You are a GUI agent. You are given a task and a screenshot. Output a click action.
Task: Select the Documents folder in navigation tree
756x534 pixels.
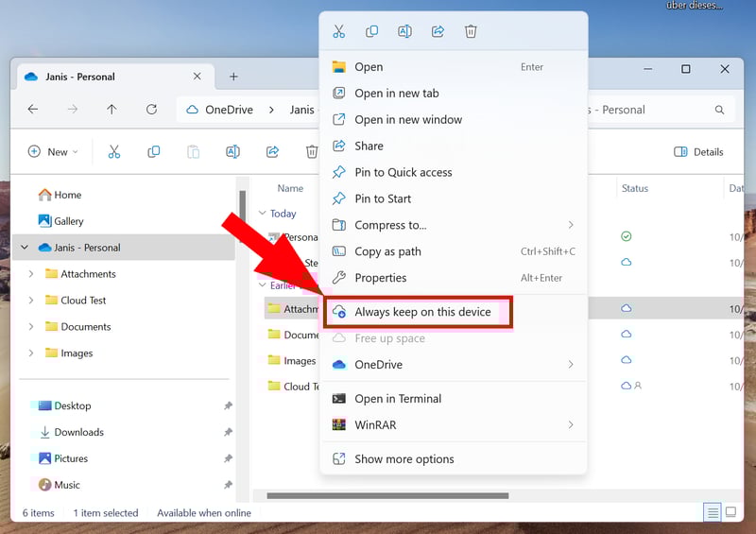point(77,327)
